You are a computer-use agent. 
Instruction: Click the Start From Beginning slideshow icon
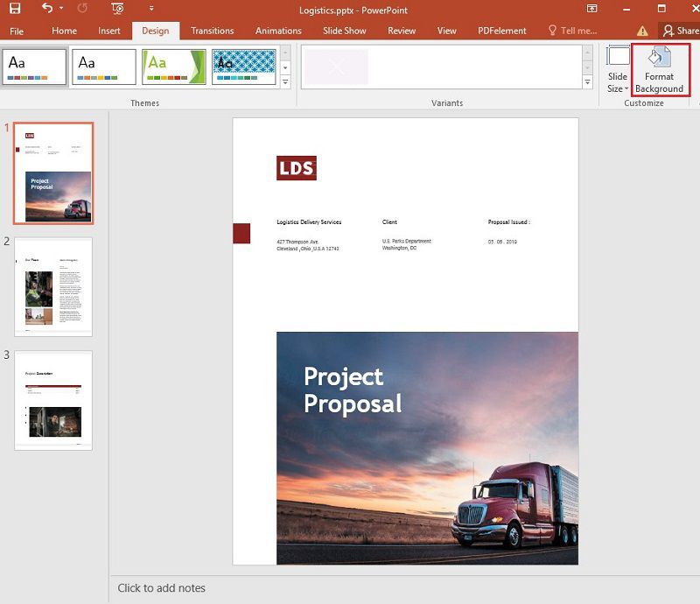tap(117, 8)
